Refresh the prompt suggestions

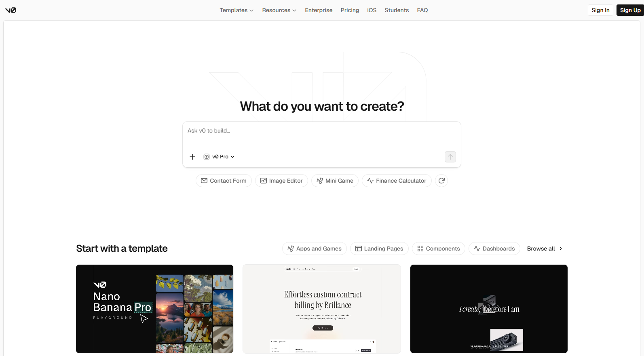point(441,181)
